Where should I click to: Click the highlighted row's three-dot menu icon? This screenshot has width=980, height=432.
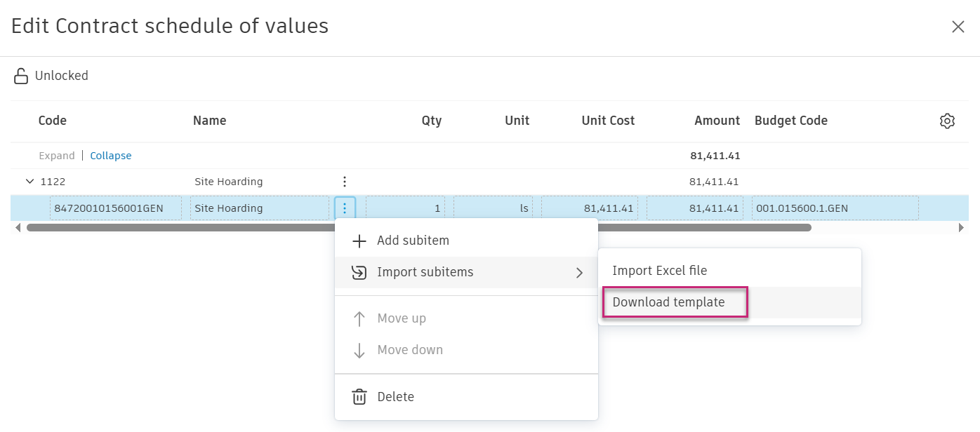(345, 208)
